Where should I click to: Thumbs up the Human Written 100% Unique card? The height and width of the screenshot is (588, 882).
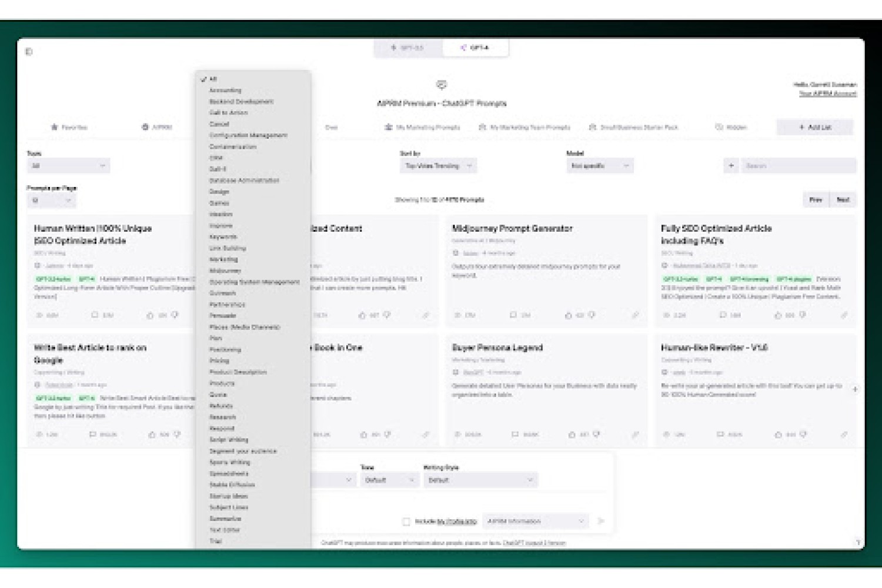tap(150, 315)
